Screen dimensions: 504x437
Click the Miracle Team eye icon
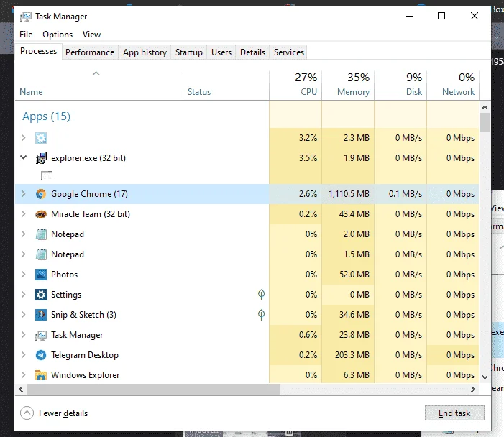[41, 214]
